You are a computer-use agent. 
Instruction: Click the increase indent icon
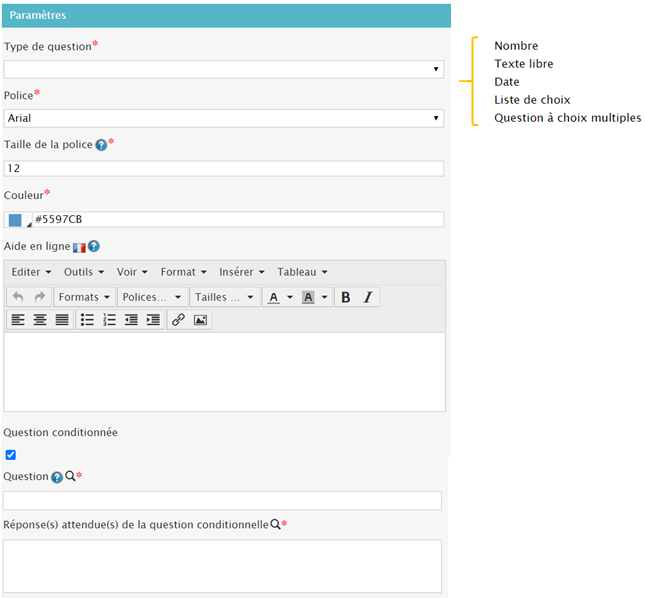tap(153, 320)
